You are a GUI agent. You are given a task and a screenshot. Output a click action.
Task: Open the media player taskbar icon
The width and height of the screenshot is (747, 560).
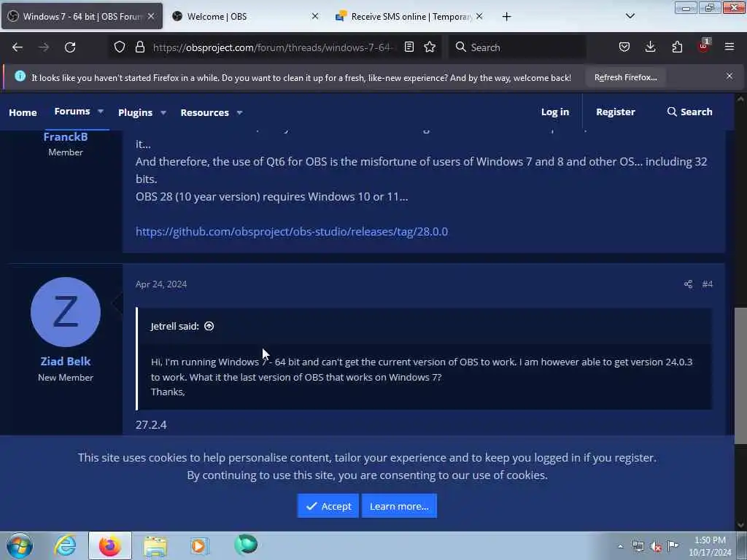coord(200,545)
